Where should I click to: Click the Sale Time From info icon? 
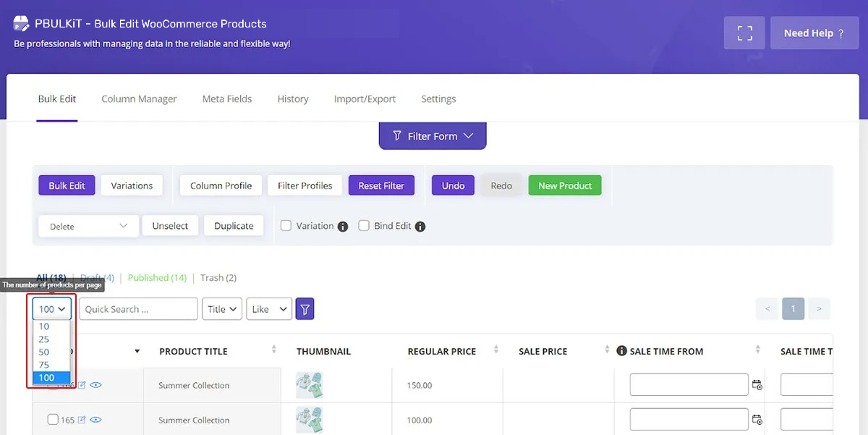pyautogui.click(x=621, y=351)
